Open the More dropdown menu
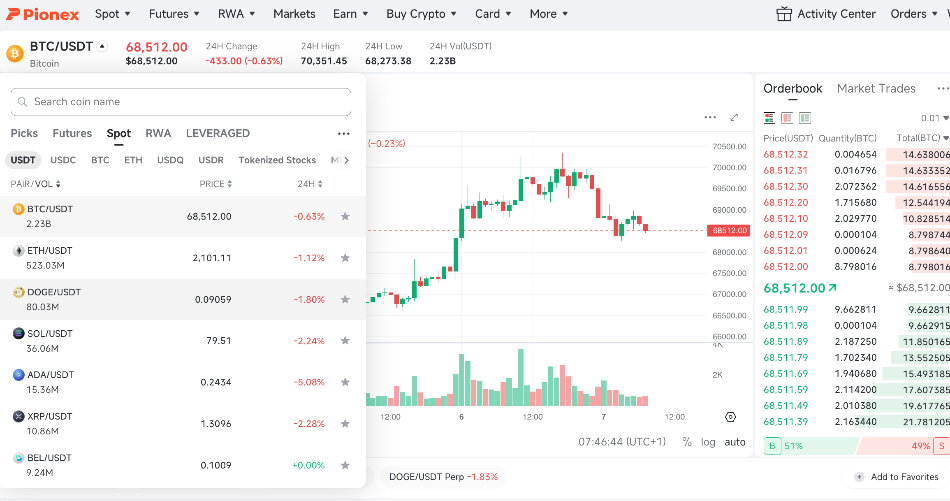This screenshot has width=950, height=501. (549, 13)
